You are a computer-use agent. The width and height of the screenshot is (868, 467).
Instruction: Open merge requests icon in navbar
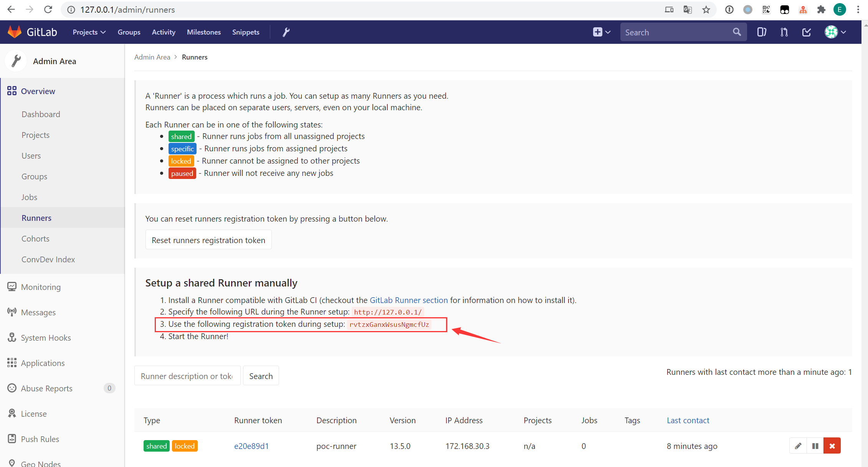(x=784, y=32)
